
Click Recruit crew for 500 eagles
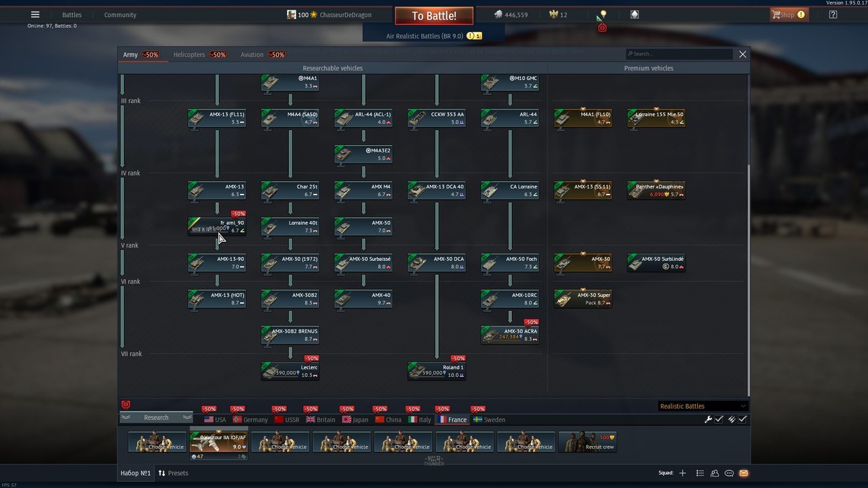coord(587,442)
